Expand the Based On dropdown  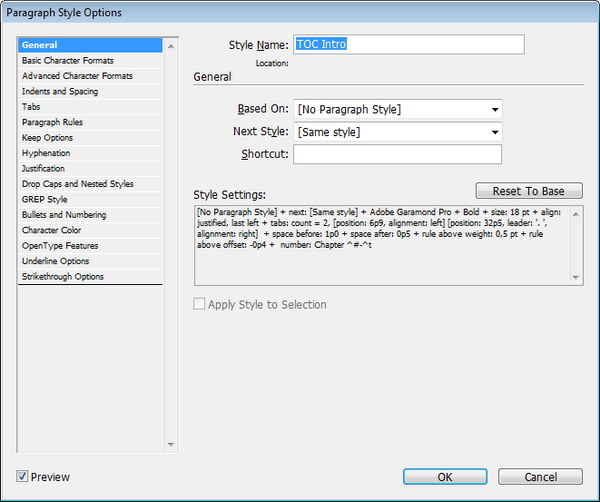[x=398, y=109]
